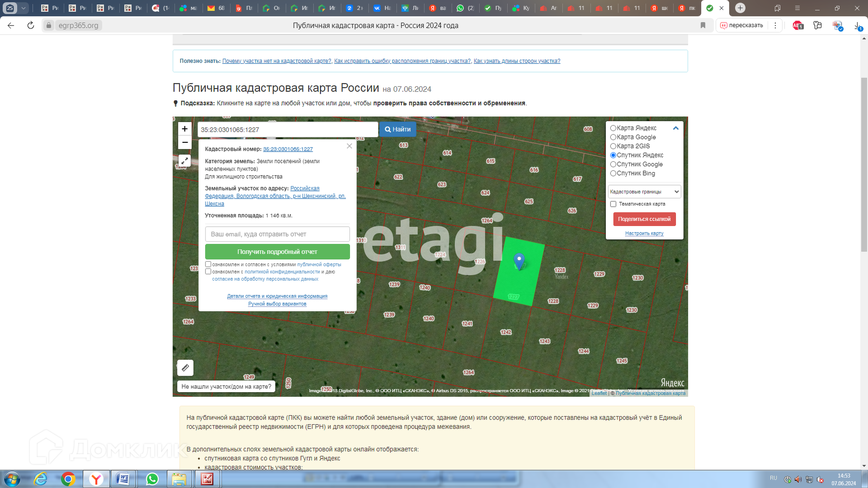Expand the browser tab groups arrow
Image resolution: width=868 pixels, height=488 pixels.
pyautogui.click(x=24, y=8)
